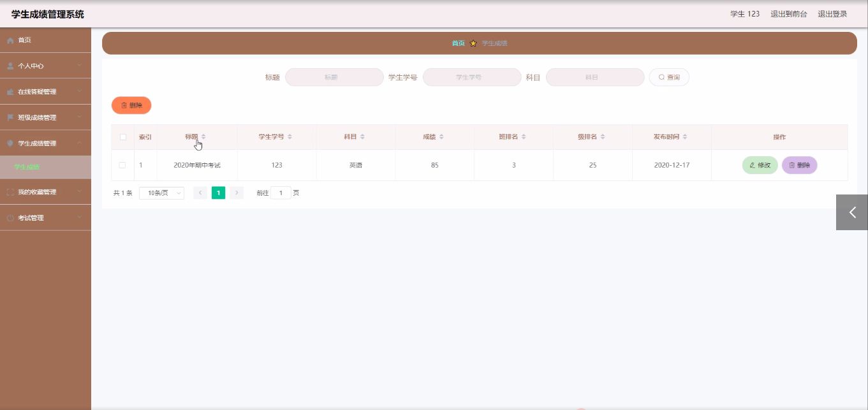
Task: Open the side panel arrow at right edge
Action: pos(852,212)
